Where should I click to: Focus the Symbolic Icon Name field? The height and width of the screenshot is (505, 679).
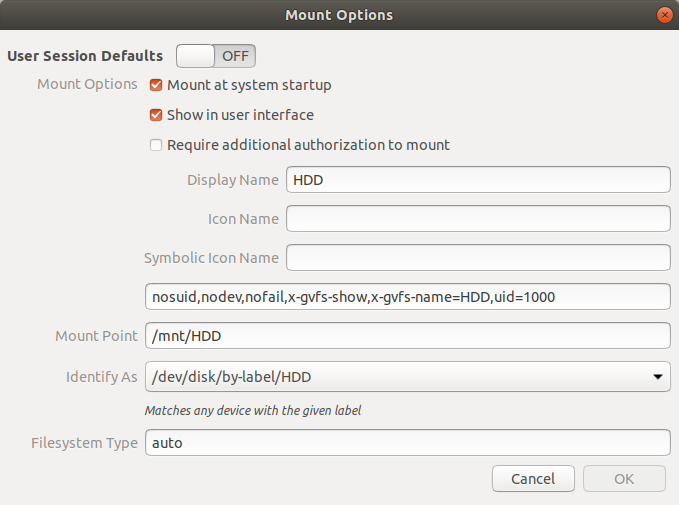pyautogui.click(x=478, y=258)
